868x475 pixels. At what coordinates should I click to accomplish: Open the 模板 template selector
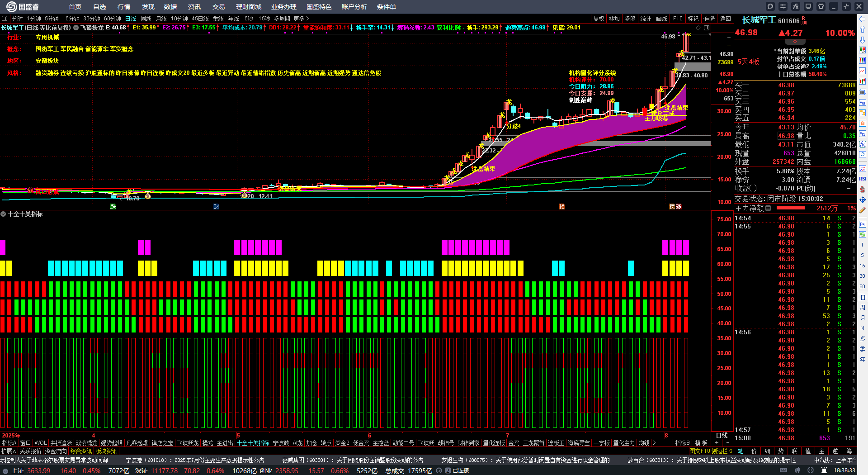pos(701,443)
